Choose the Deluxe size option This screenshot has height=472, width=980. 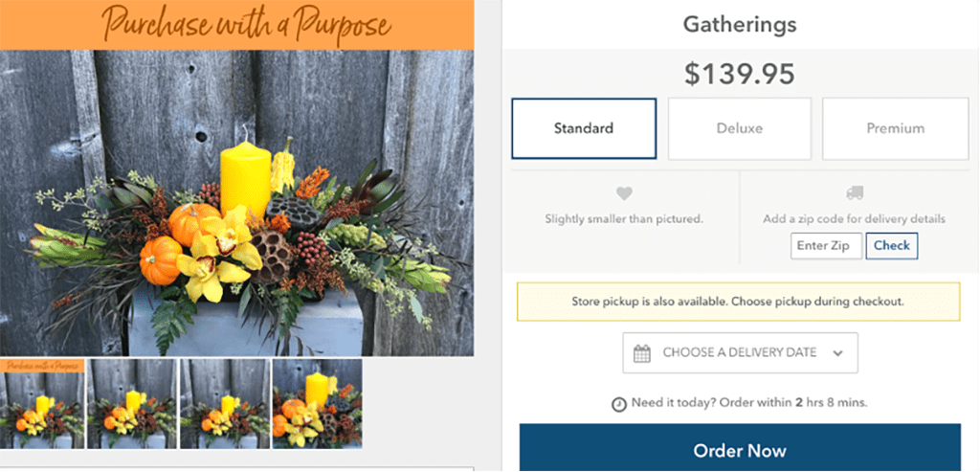tap(739, 128)
